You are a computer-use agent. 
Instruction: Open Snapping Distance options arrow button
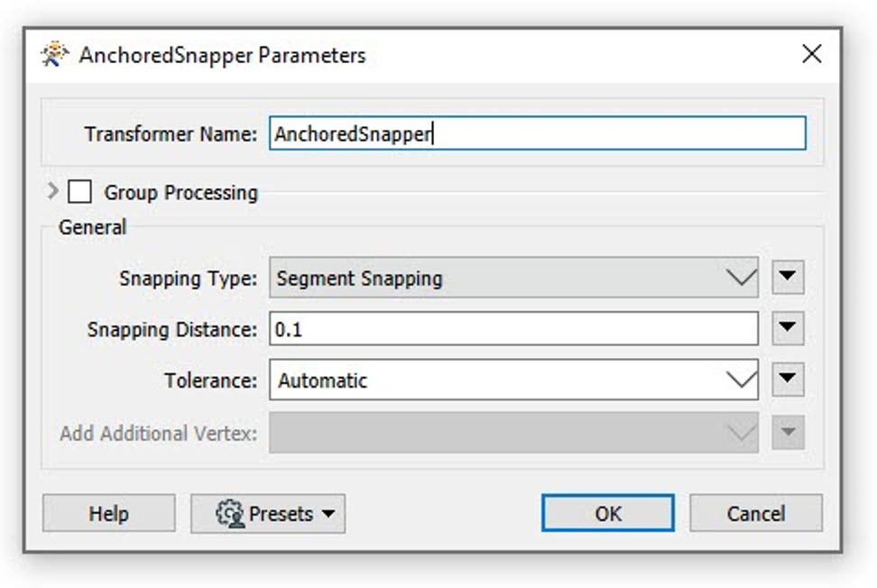coord(788,328)
